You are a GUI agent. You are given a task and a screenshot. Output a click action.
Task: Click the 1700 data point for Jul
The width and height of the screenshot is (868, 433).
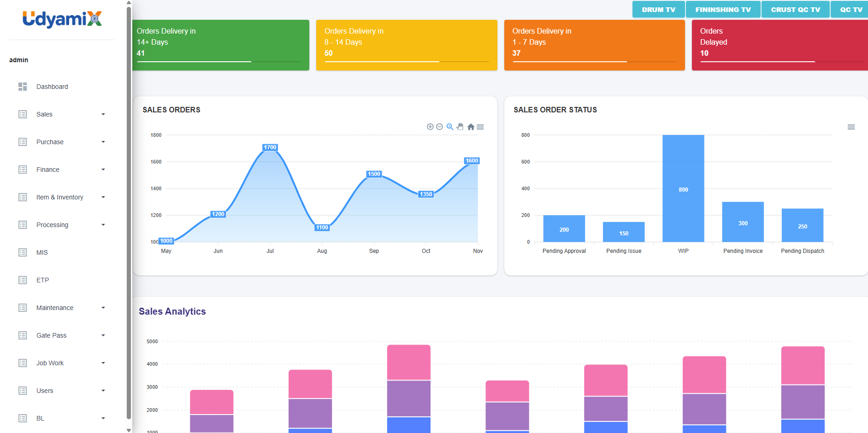pos(270,147)
